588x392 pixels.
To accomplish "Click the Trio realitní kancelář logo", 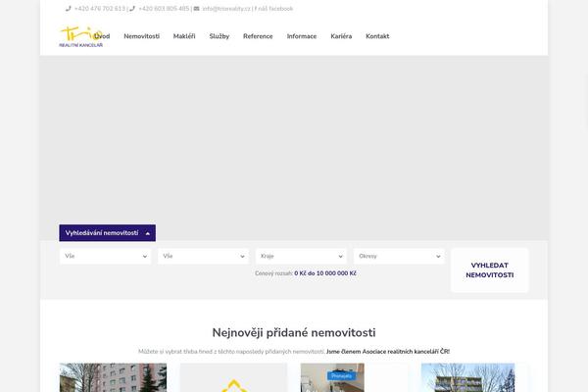I will 80,36.
